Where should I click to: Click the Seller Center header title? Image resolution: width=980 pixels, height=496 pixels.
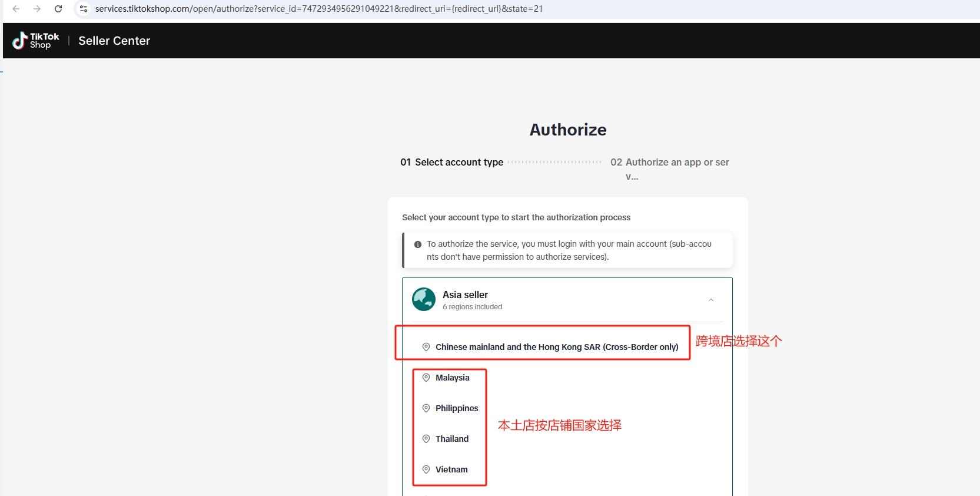point(114,41)
